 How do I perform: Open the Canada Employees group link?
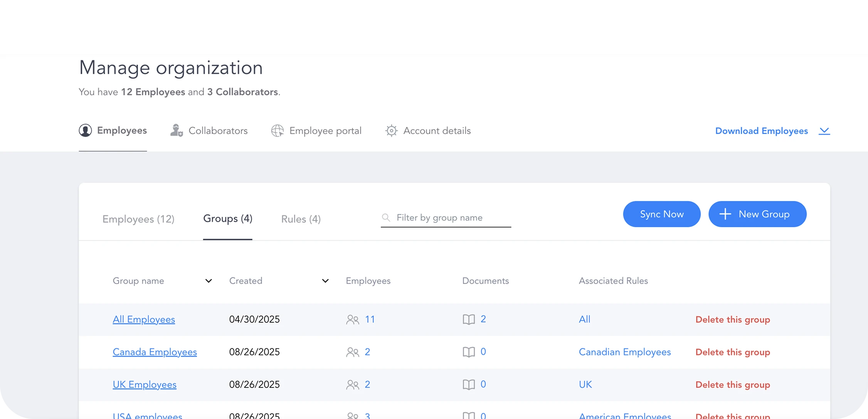(155, 352)
